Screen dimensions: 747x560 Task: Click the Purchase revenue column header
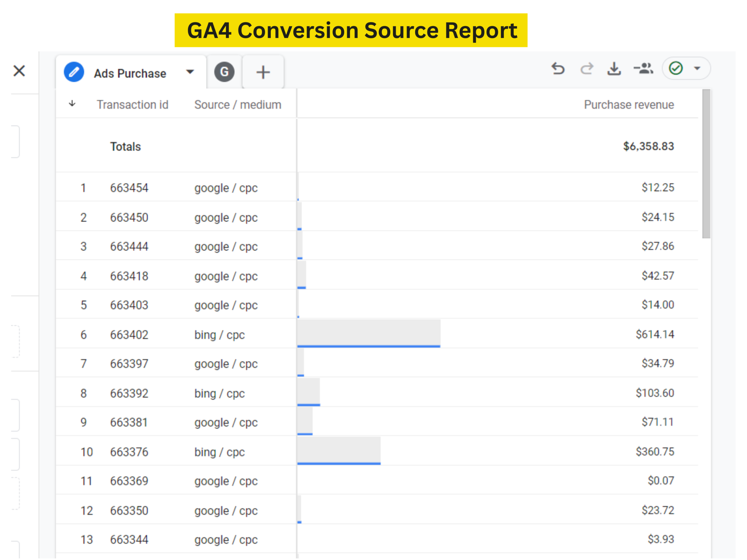coord(629,105)
